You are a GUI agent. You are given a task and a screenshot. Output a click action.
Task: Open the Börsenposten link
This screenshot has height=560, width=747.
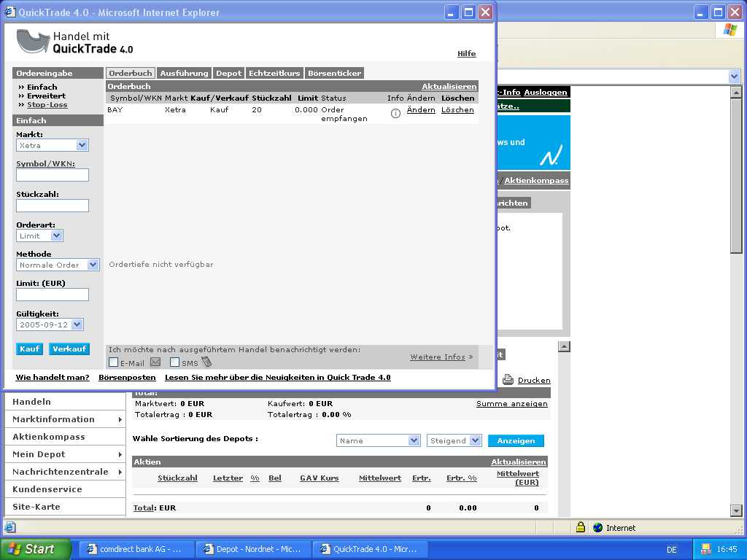coord(127,377)
